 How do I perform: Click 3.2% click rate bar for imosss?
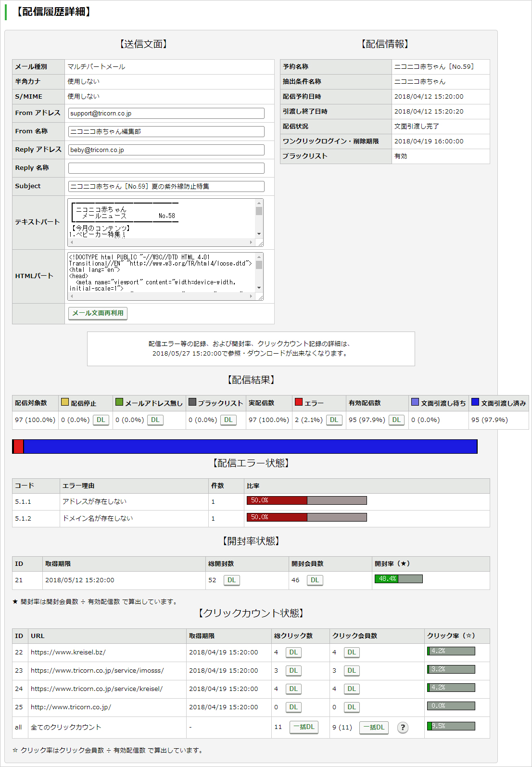point(451,669)
